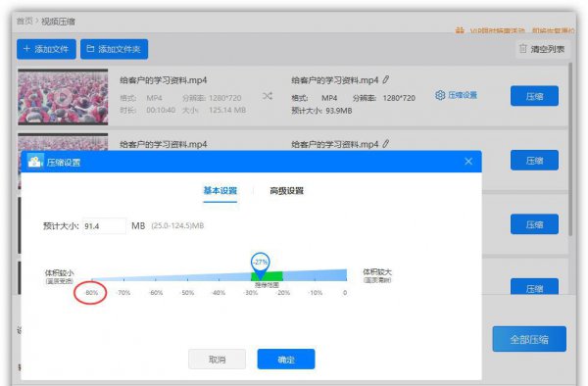Close the 压缩设置 dialog
588x386 pixels.
[468, 162]
